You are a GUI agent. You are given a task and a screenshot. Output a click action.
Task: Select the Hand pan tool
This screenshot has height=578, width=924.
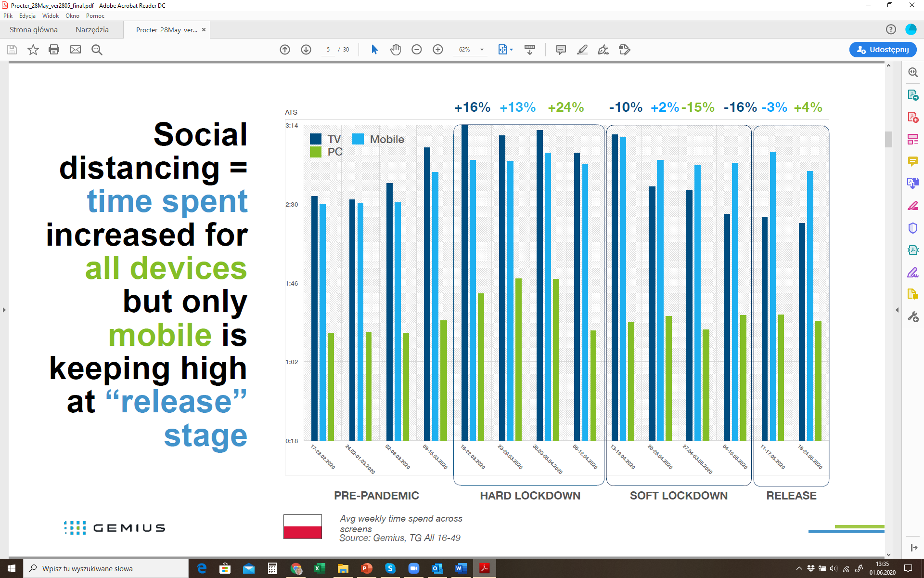pyautogui.click(x=396, y=50)
